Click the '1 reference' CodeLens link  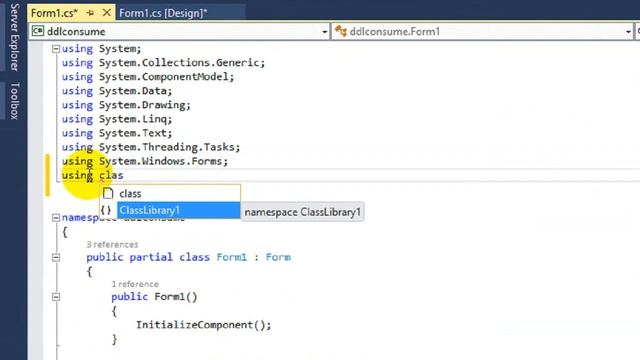135,284
